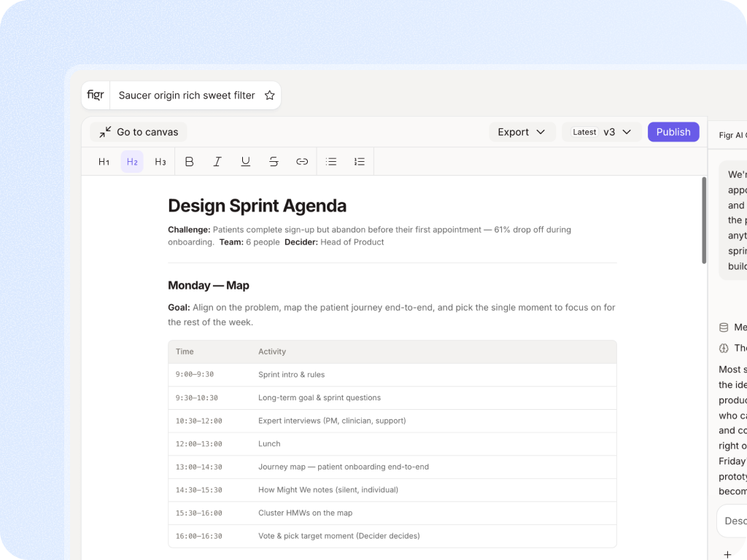Click the vertical scrollbar of the document
Image resolution: width=747 pixels, height=560 pixels.
tap(704, 220)
